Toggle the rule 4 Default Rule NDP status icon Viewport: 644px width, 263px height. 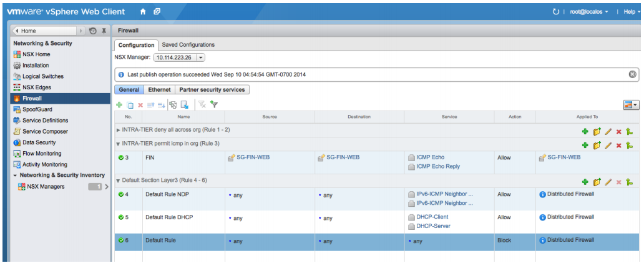[121, 194]
